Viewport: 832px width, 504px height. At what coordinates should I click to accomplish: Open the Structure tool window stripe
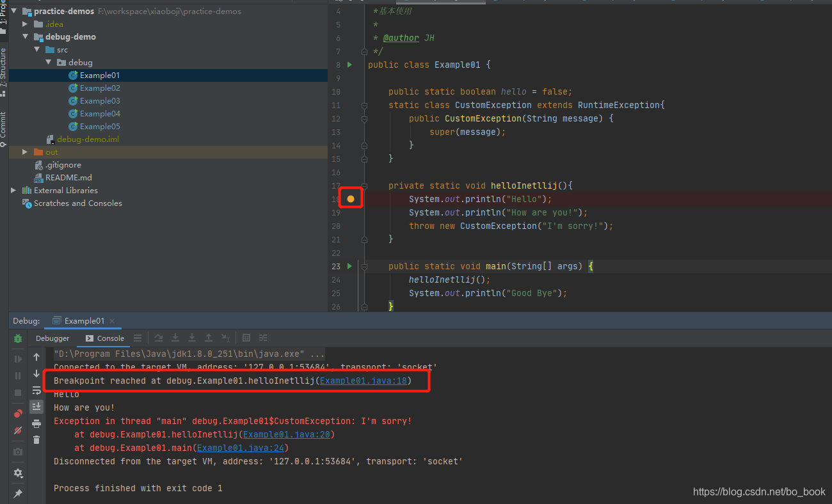pos(4,71)
